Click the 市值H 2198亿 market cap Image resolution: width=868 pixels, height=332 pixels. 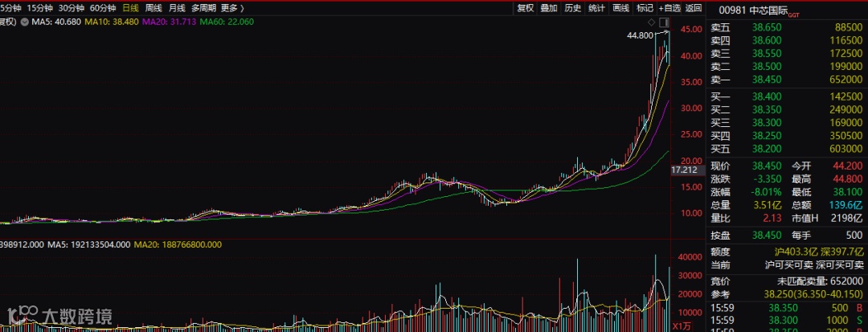coord(848,219)
